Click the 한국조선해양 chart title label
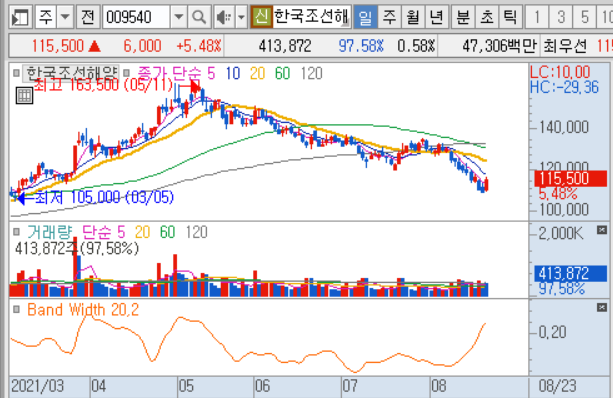Viewport: 613px width, 398px height. 71,73
